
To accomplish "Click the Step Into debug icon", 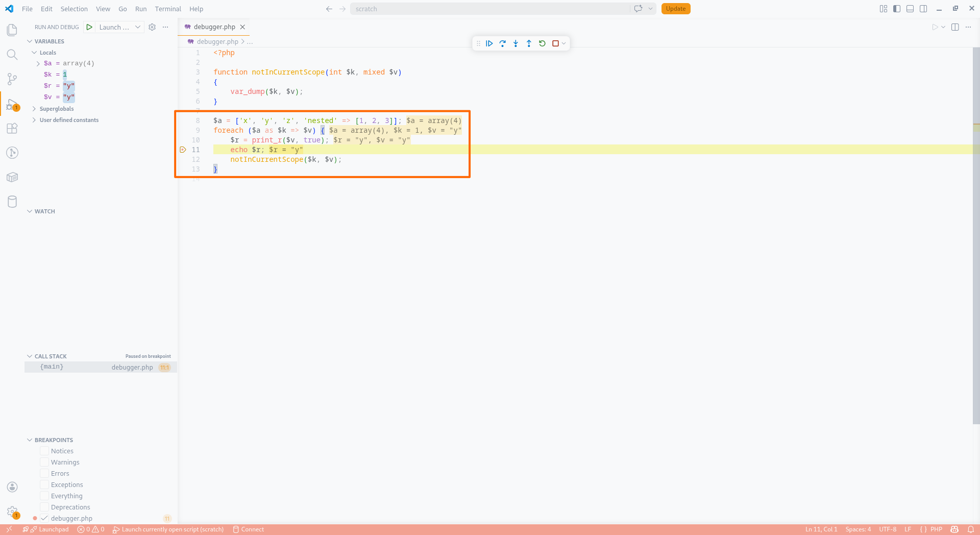I will 516,43.
